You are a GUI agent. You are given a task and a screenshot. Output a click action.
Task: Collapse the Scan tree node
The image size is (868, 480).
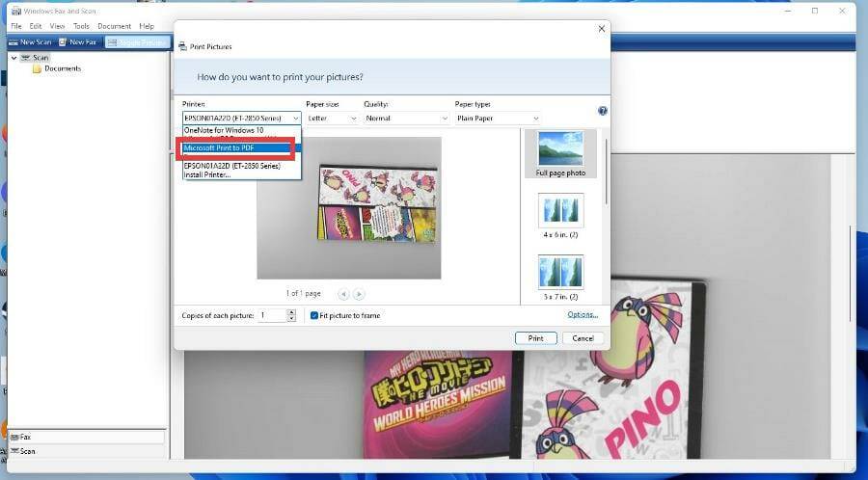[14, 58]
